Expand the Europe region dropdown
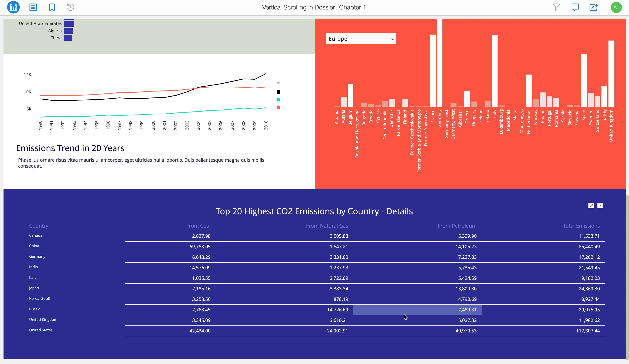 click(x=393, y=39)
